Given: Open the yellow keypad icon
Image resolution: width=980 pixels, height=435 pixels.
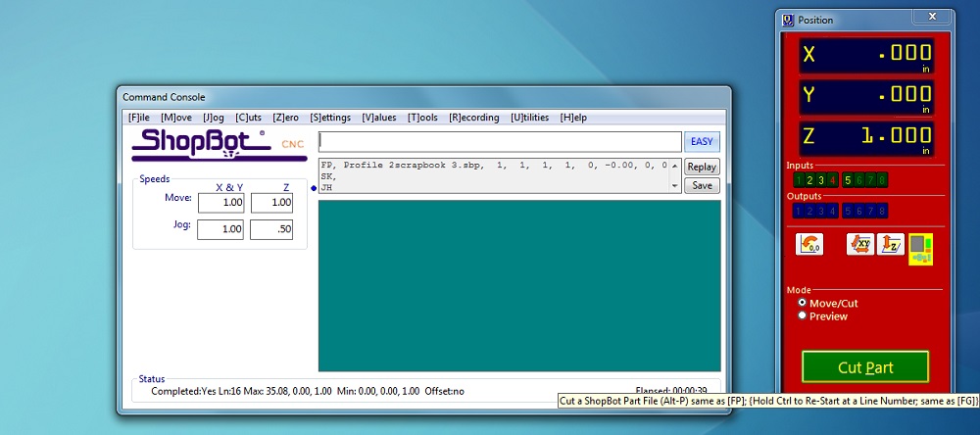Looking at the screenshot, I should pos(920,249).
